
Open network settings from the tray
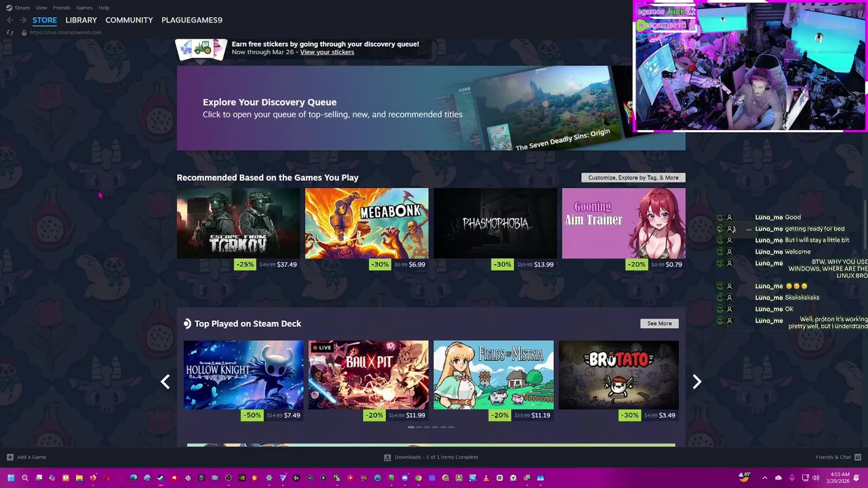pyautogui.click(x=806, y=478)
